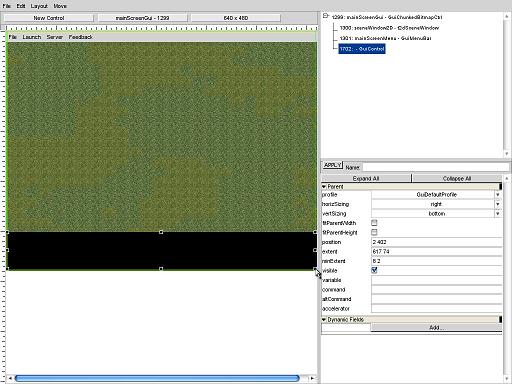This screenshot has width=512, height=384.
Task: Select the 1300 sceneWindow2D tree item
Action: point(389,28)
